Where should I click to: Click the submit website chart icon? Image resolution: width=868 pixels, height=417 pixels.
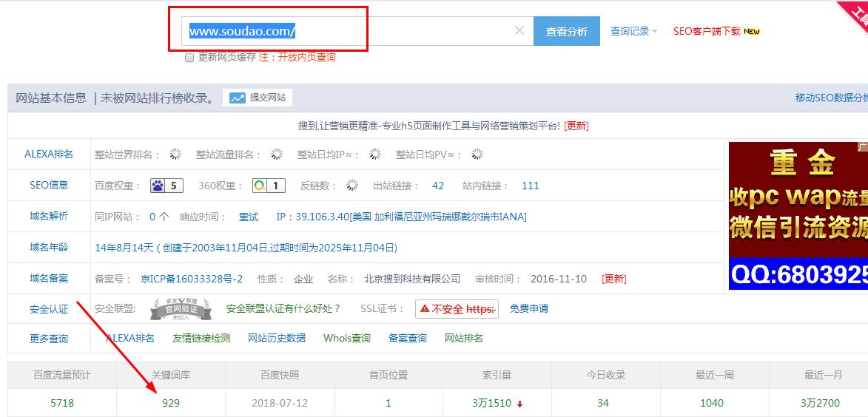pos(238,98)
